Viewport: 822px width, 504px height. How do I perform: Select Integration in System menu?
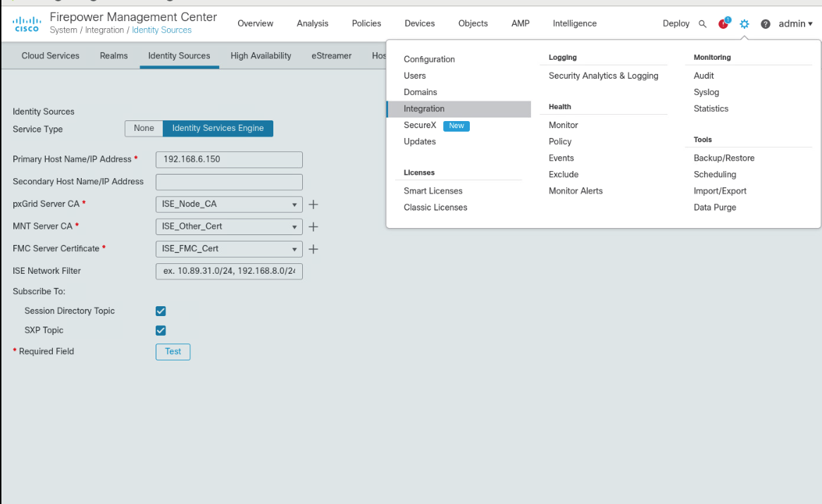pyautogui.click(x=459, y=109)
